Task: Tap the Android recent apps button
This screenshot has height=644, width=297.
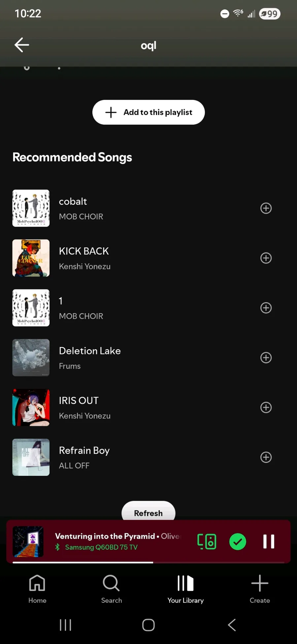Action: click(x=65, y=625)
